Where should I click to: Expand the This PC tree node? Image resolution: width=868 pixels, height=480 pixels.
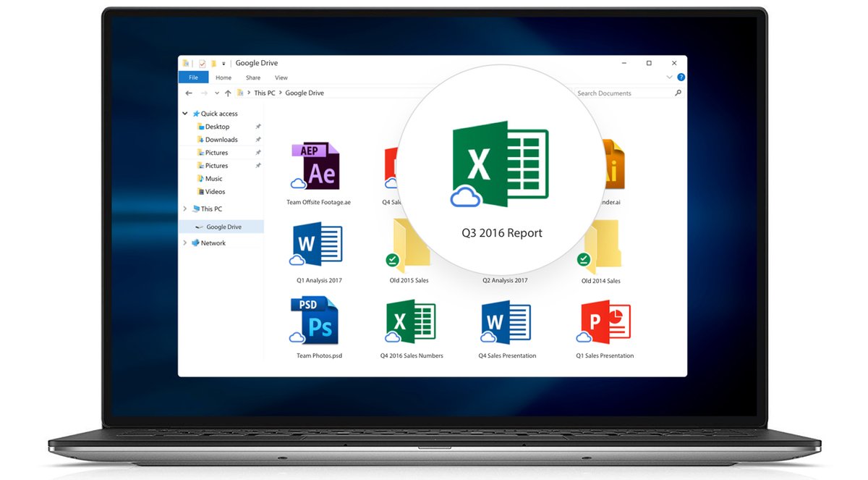(x=185, y=209)
